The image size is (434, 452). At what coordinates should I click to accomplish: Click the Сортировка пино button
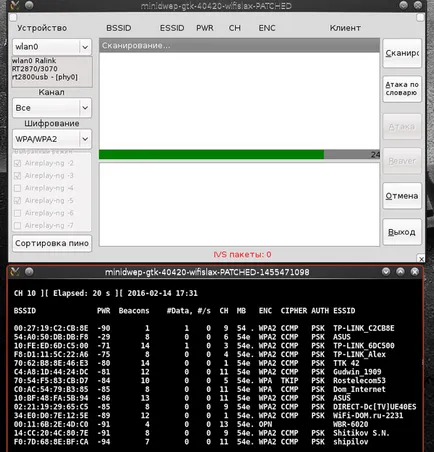(x=52, y=243)
